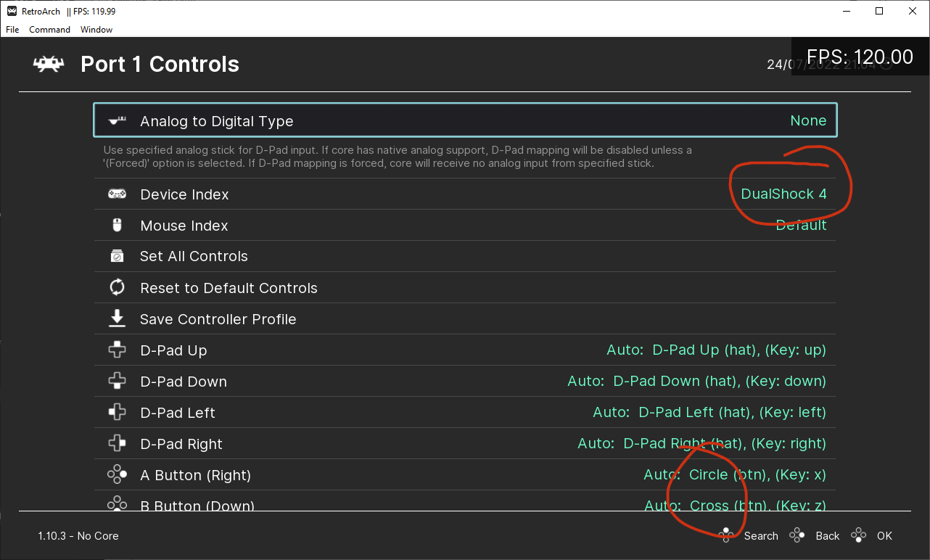The width and height of the screenshot is (930, 560).
Task: Click the A Button face-button icon
Action: coord(118,474)
